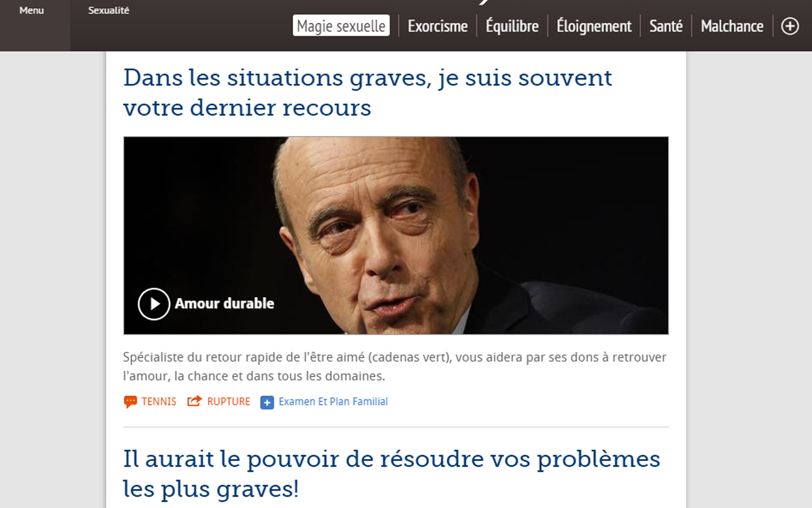This screenshot has width=812, height=508.
Task: Open headline Dans les situations graves
Action: 368,92
